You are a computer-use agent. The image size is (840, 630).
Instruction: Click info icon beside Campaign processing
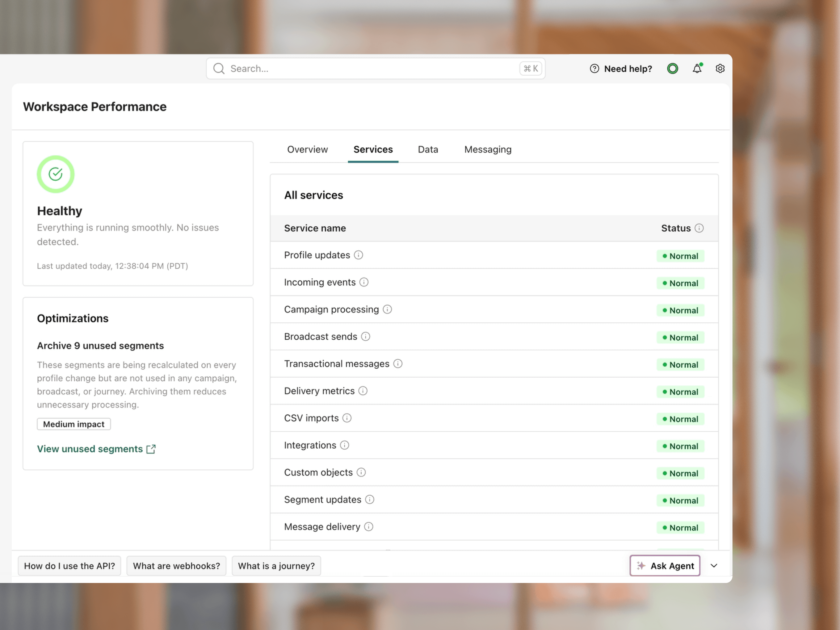tap(387, 310)
